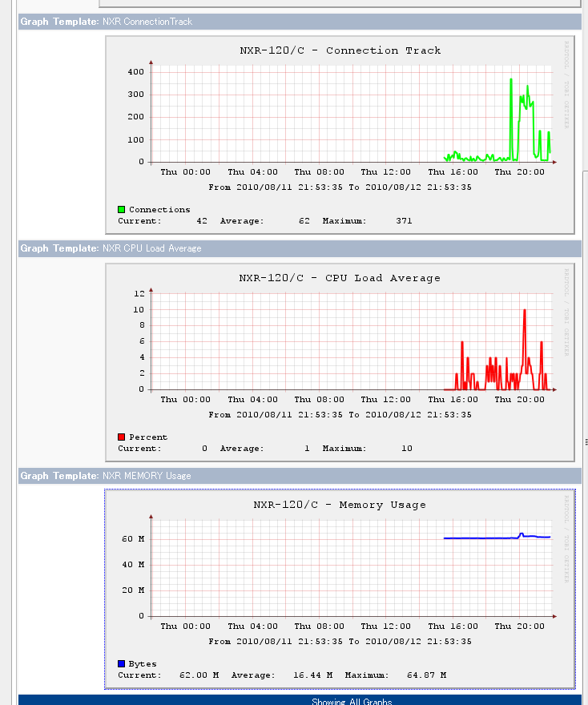The height and width of the screenshot is (705, 588).
Task: Open the NXR-120/C Connection Track graph
Action: pyautogui.click(x=340, y=135)
